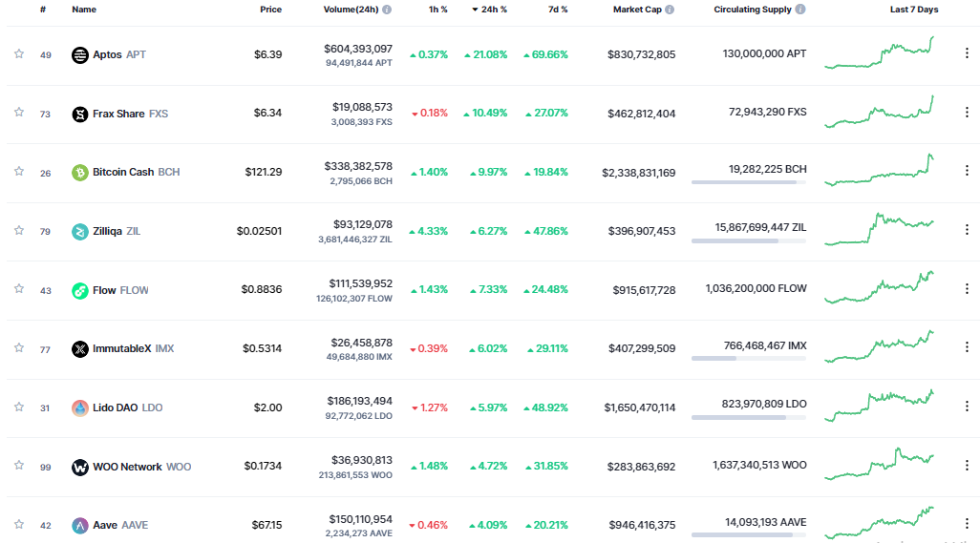980x543 pixels.
Task: Expand the options menu for ImmutableX
Action: pyautogui.click(x=967, y=348)
